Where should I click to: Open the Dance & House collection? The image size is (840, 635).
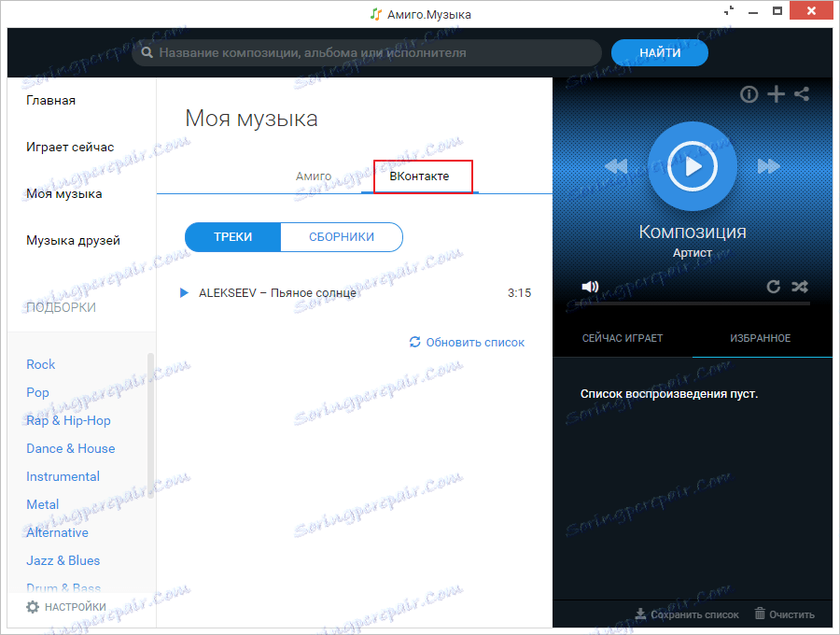71,448
